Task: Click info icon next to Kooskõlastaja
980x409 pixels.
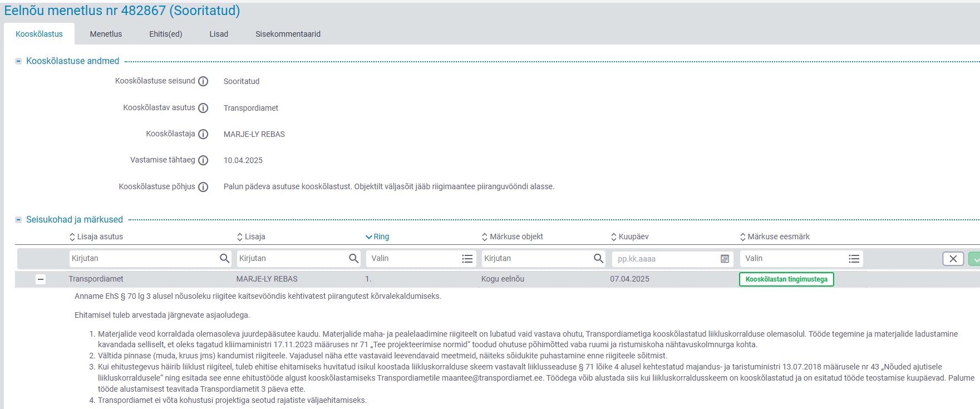Action: pyautogui.click(x=203, y=134)
